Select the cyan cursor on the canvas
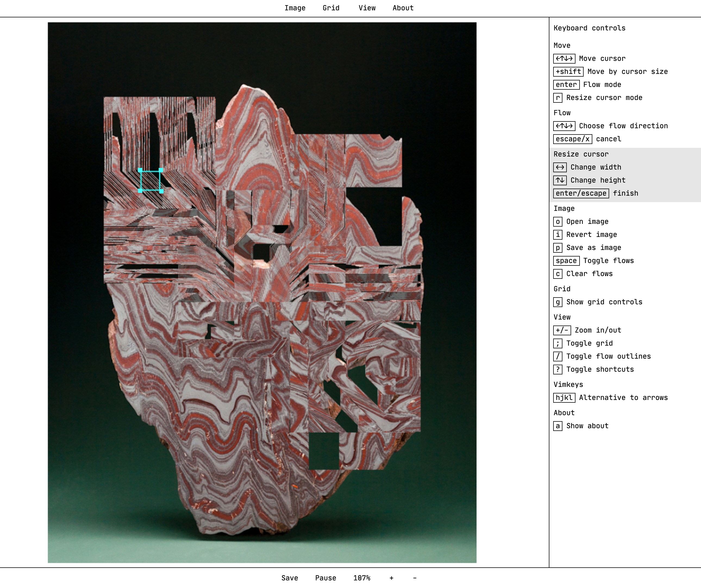 [150, 180]
